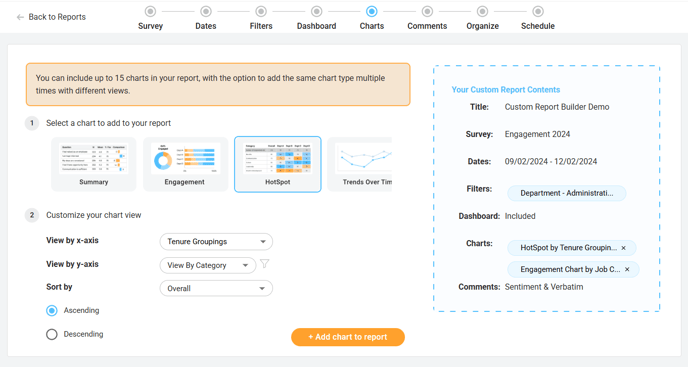Select the Engagement donut chart thumbnail

point(185,164)
